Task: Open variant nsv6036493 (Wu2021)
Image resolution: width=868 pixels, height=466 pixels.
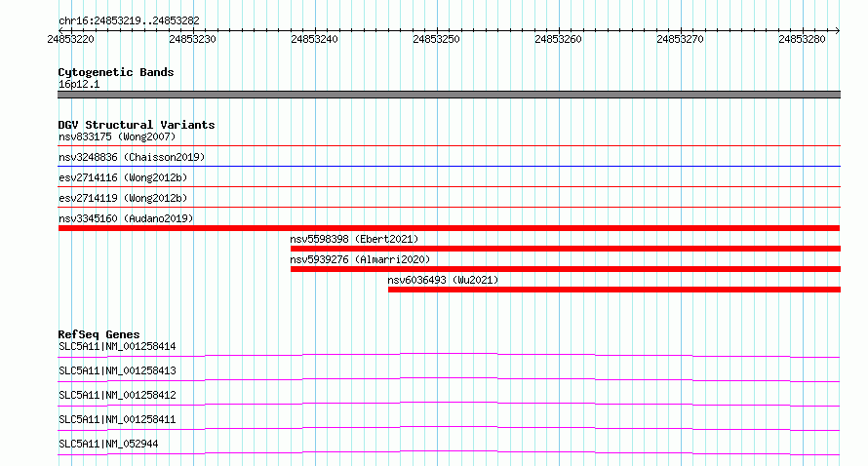Action: (443, 280)
